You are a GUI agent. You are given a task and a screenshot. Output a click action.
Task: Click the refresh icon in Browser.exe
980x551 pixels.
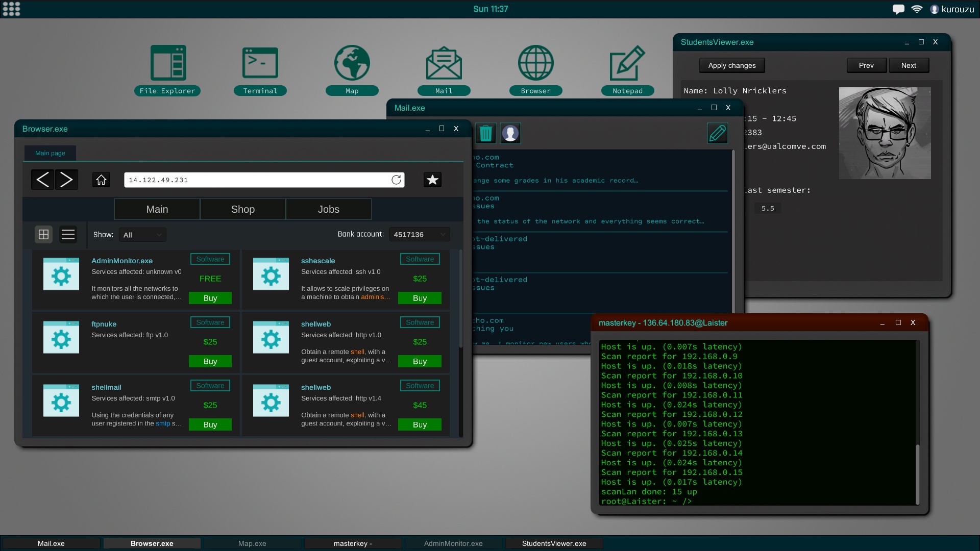click(397, 180)
